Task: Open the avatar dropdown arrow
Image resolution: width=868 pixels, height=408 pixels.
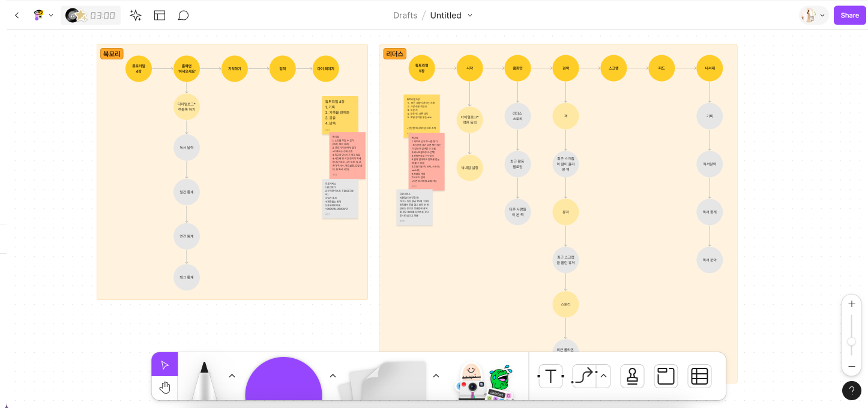Action: pos(822,16)
